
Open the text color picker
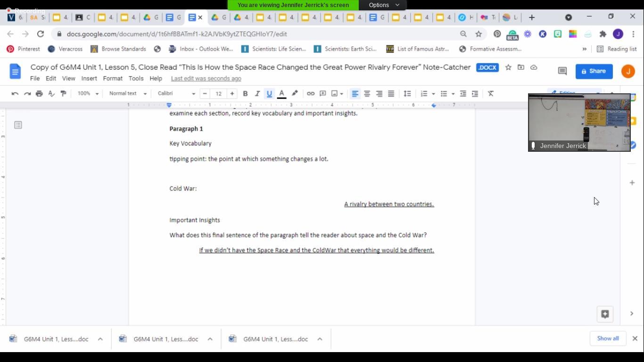281,94
